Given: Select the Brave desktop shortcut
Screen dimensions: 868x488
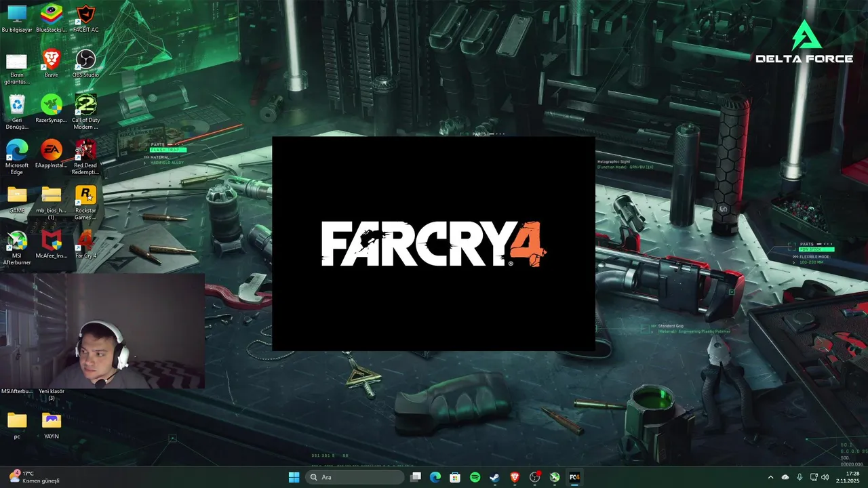Looking at the screenshot, I should click(x=52, y=64).
